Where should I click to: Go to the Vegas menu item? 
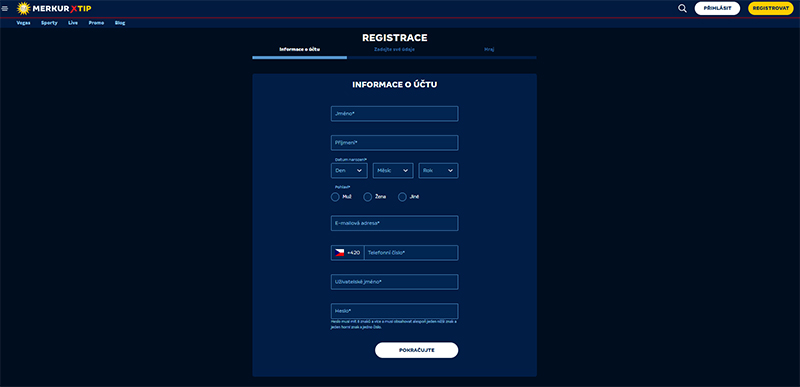[x=23, y=23]
